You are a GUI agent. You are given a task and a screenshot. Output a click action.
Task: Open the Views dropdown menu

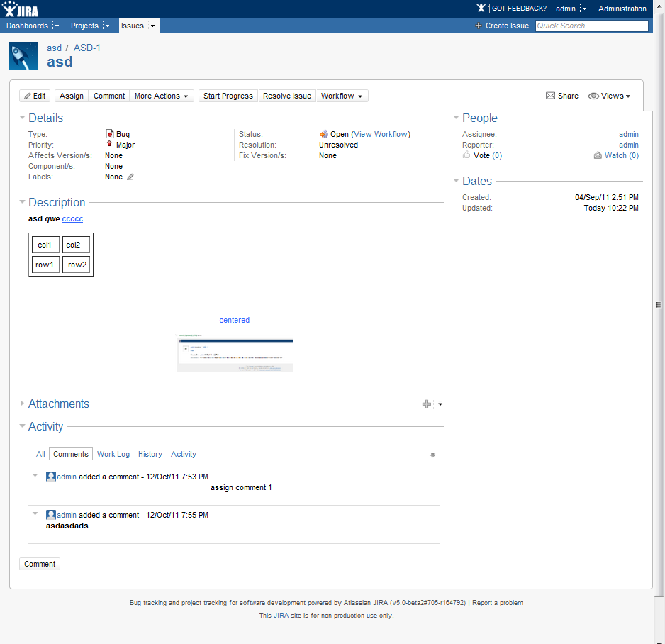(610, 96)
